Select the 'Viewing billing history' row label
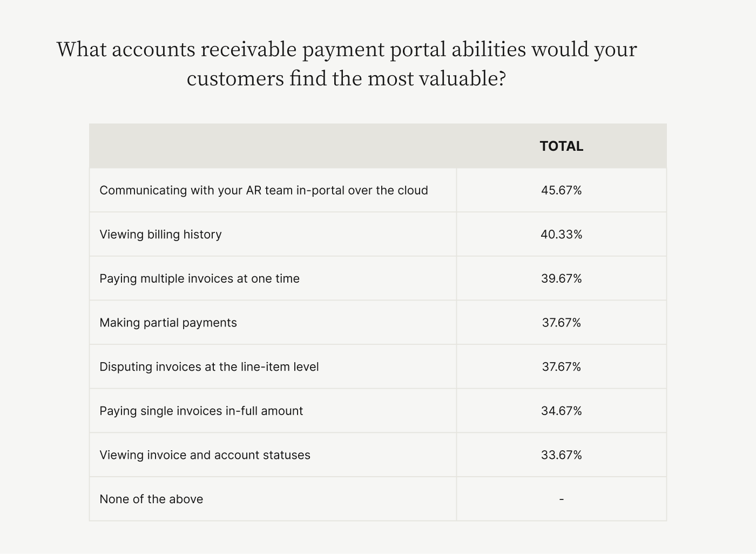756x554 pixels. pos(160,235)
